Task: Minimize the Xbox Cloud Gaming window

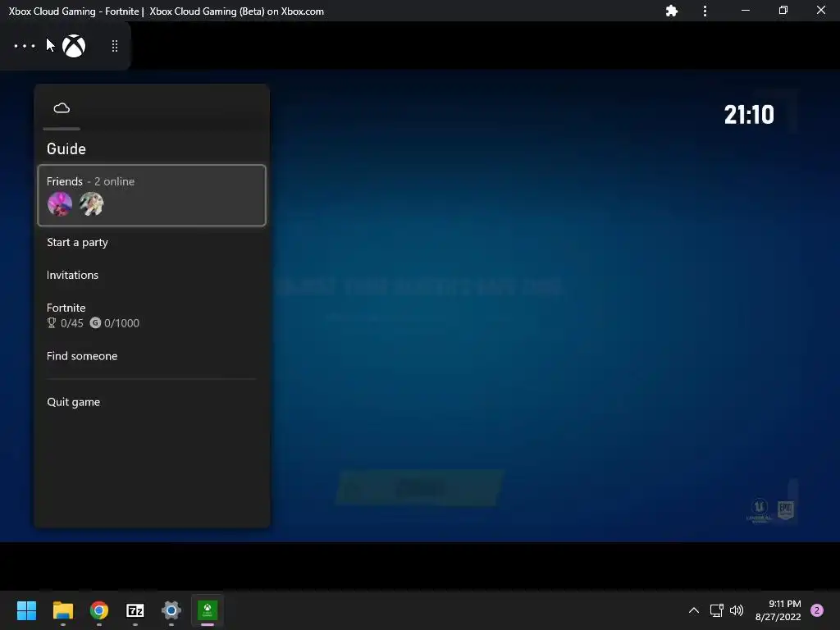Action: coord(745,11)
